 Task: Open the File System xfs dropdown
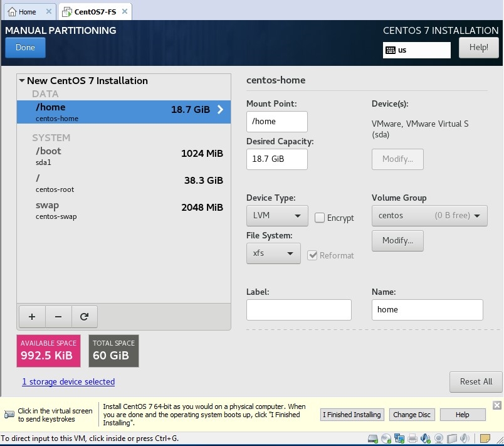(273, 253)
